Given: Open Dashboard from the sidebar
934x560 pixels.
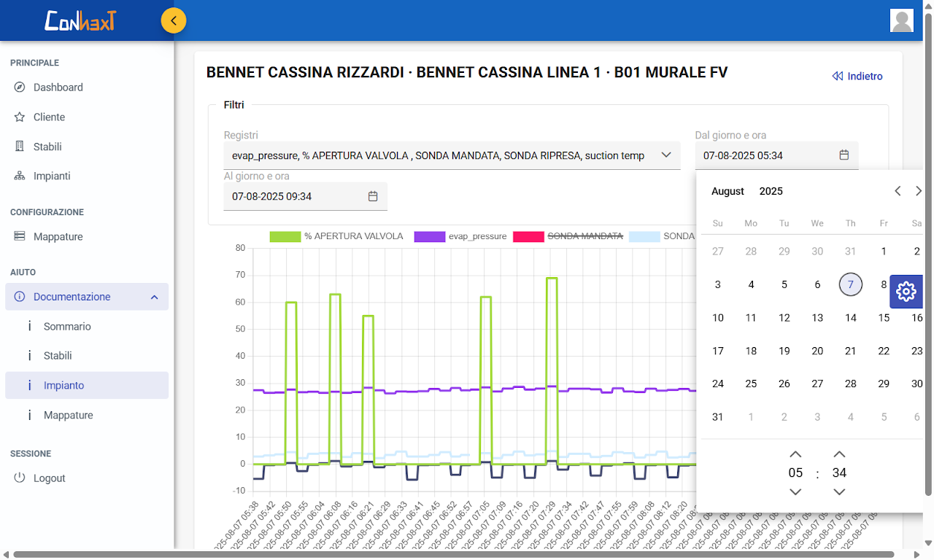Looking at the screenshot, I should point(58,87).
